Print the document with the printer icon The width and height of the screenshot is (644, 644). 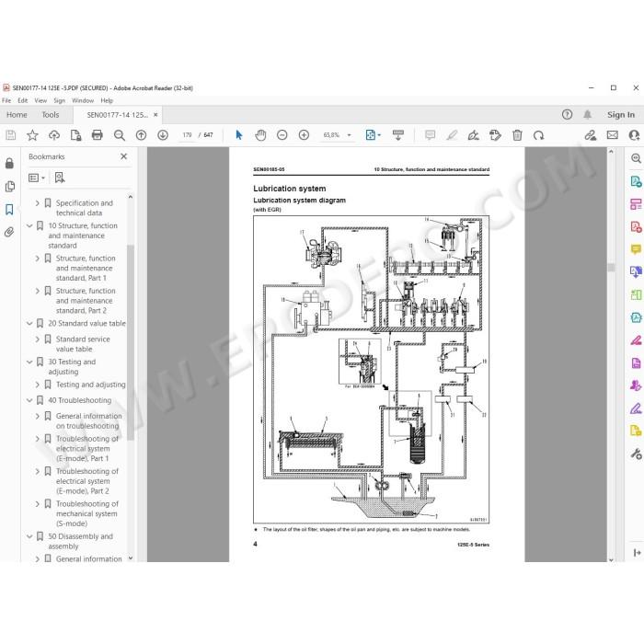[98, 135]
